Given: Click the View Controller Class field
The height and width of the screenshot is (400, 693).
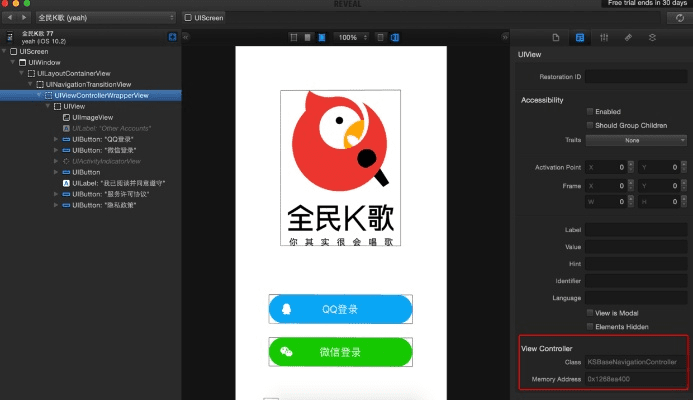Looking at the screenshot, I should (x=636, y=362).
